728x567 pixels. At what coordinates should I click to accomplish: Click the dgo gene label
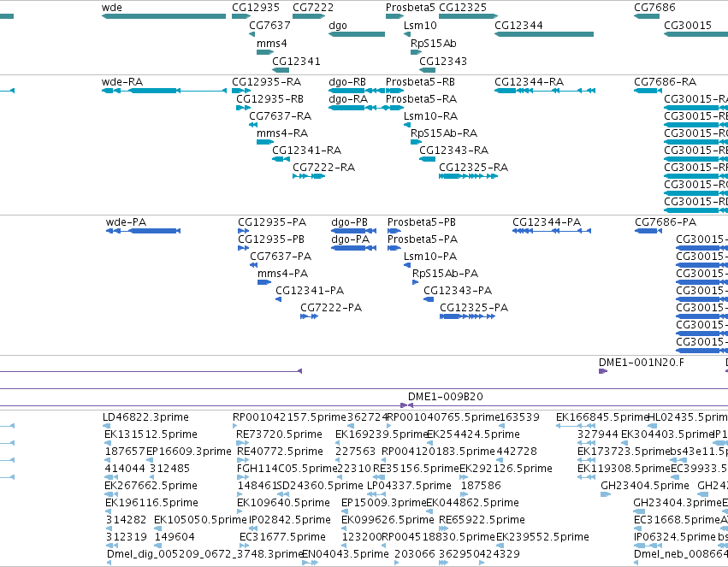[338, 26]
